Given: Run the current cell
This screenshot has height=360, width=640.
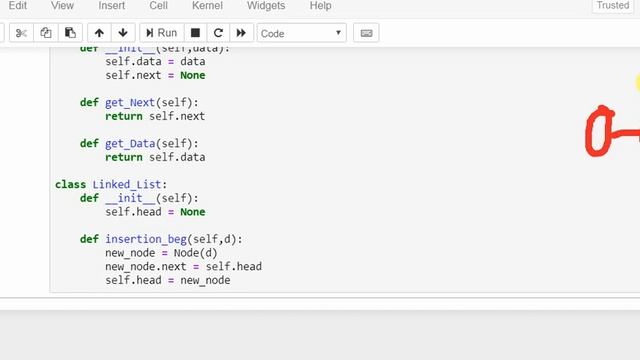Looking at the screenshot, I should click(x=162, y=33).
